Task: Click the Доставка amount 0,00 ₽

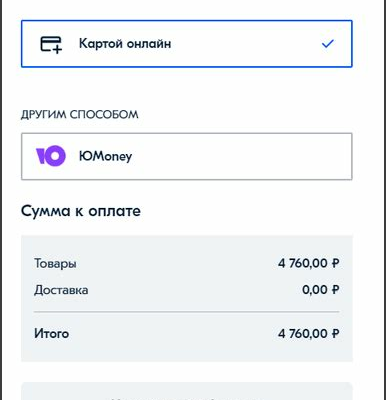Action: (x=321, y=290)
